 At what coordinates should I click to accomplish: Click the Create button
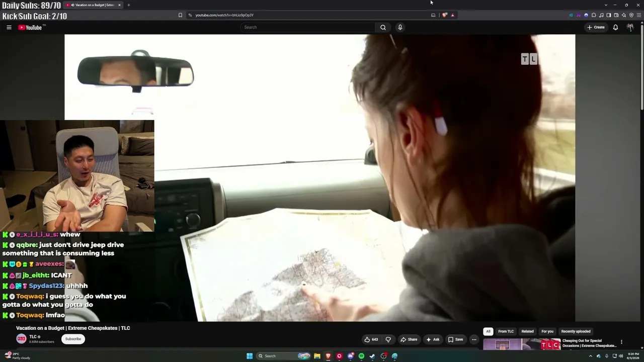click(596, 27)
